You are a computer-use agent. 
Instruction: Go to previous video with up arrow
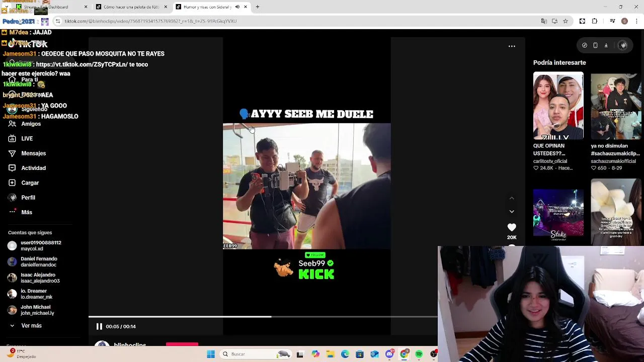512,198
